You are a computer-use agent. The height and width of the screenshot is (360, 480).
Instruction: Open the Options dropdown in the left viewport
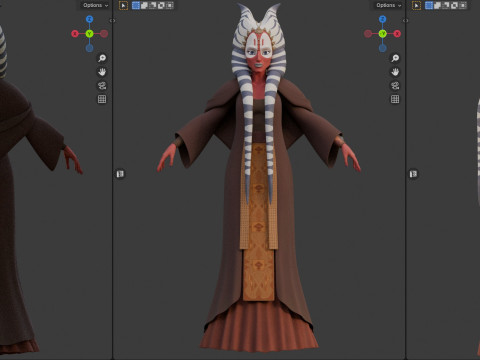pos(95,5)
